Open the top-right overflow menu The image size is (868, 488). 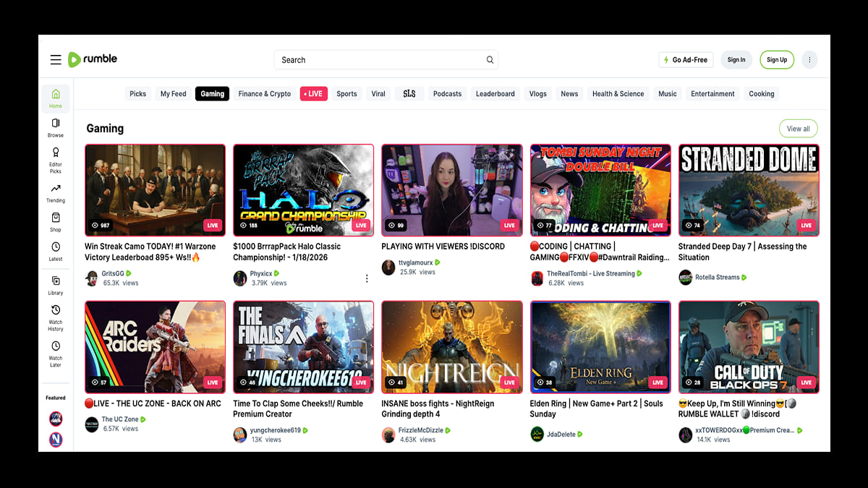(x=809, y=59)
